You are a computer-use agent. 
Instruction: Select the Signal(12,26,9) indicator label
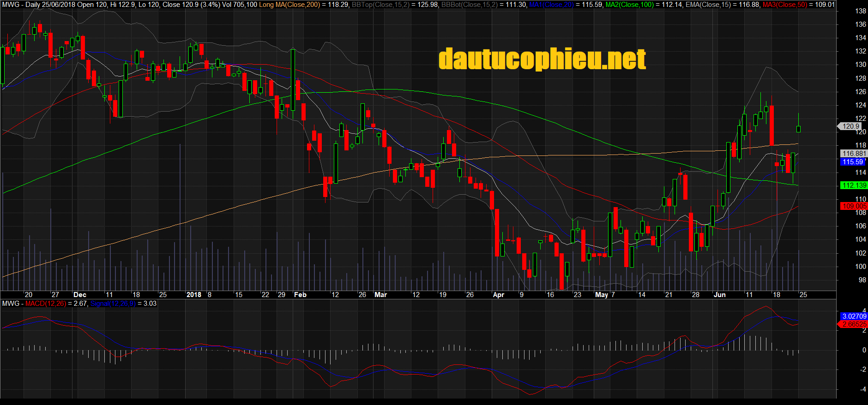pyautogui.click(x=113, y=304)
